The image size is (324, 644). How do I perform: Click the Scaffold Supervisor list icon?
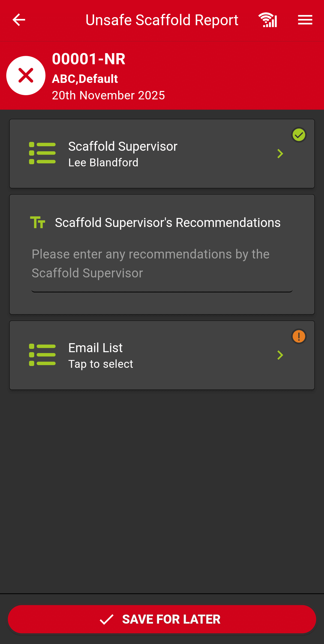(x=42, y=153)
